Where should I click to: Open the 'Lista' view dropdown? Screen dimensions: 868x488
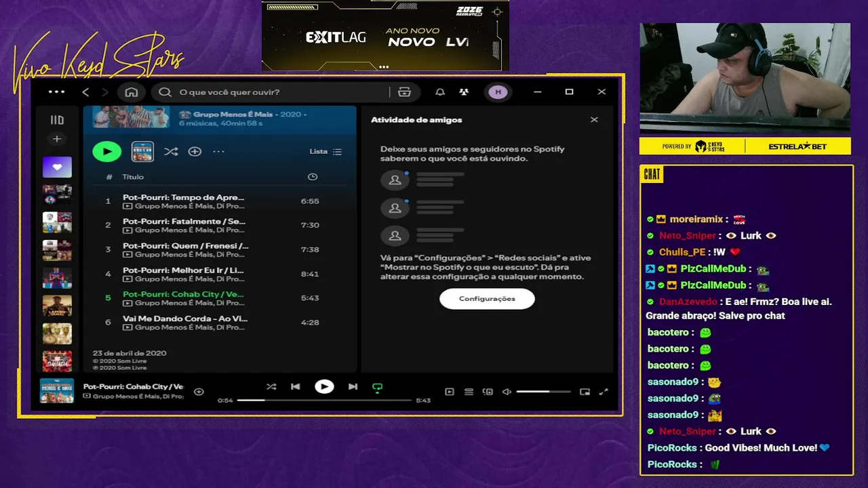(x=326, y=152)
